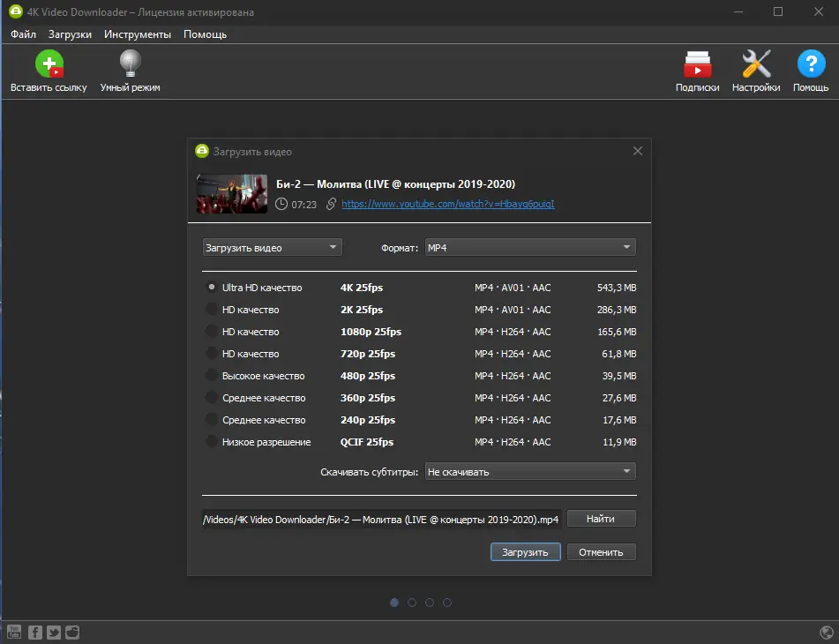Image resolution: width=839 pixels, height=644 pixels.
Task: Open the YouTube video URL link
Action: coord(448,204)
